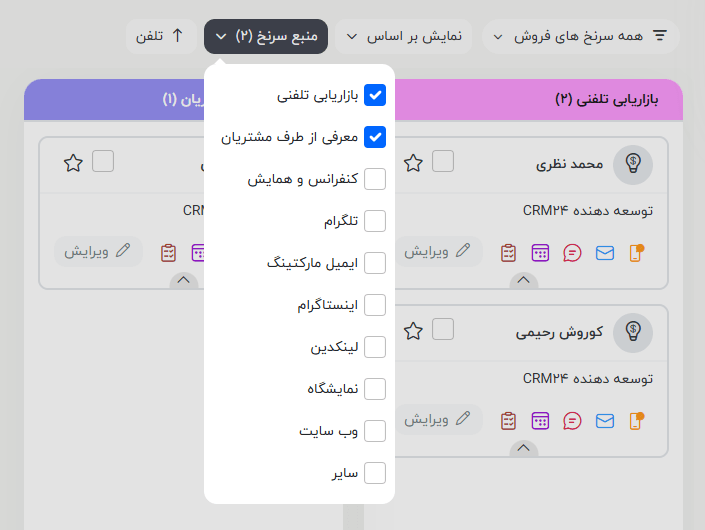705x530 pixels.
Task: Click the star icon on کوروش رحیمی card
Action: tap(413, 331)
